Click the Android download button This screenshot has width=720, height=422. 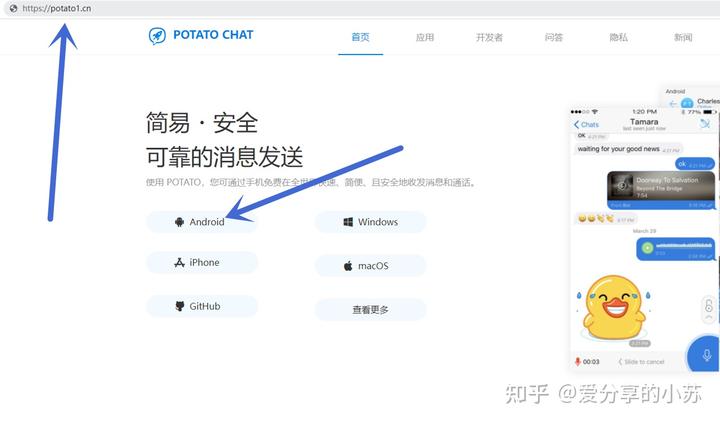coord(202,222)
